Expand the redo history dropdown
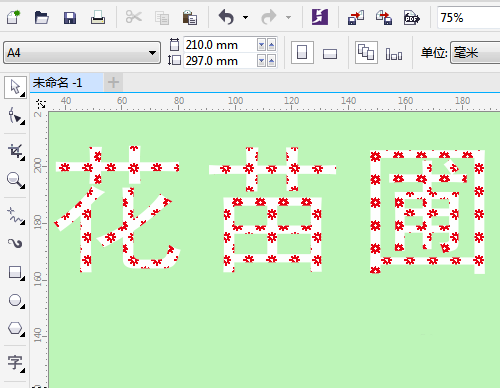This screenshot has height=388, width=500. 288,17
